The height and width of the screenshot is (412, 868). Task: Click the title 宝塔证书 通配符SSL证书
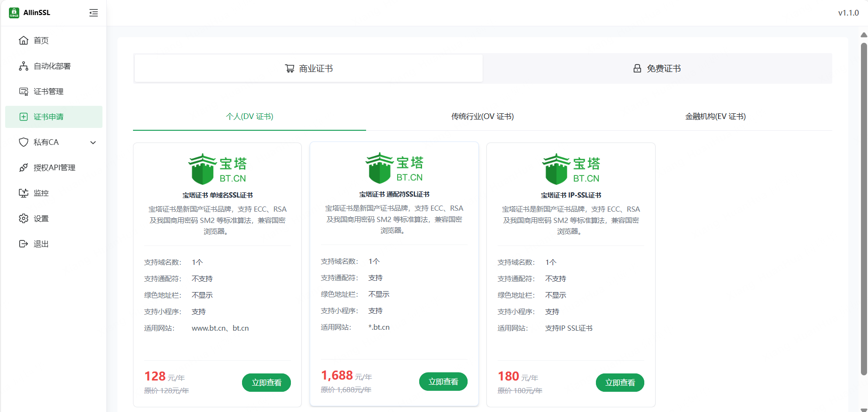[x=394, y=194]
